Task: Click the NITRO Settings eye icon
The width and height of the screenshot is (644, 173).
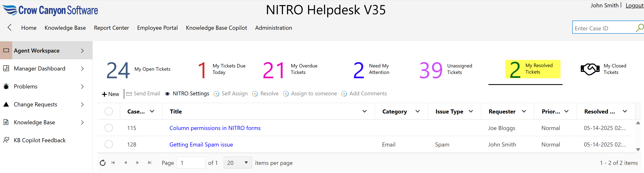Action: (167, 94)
